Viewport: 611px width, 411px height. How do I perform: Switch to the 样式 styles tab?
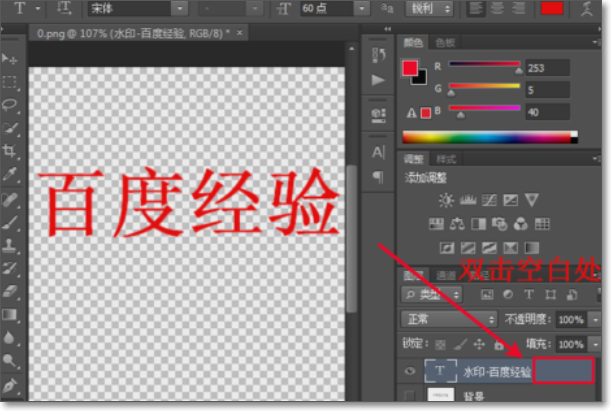(x=445, y=159)
